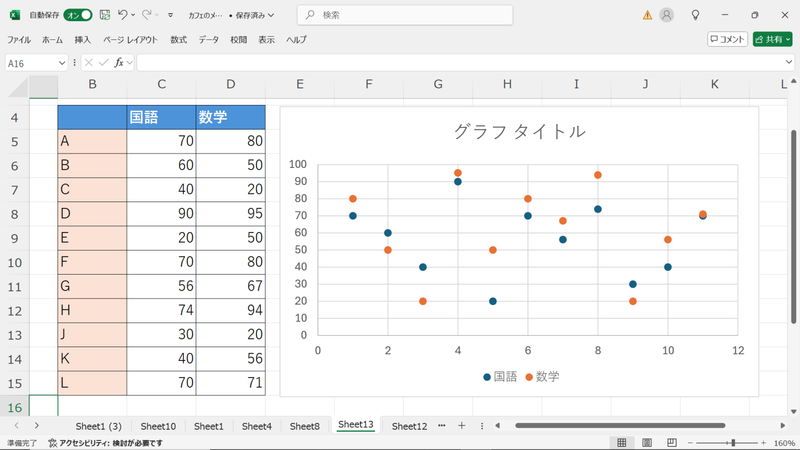
Task: Click the Enter checkmark in formula bar
Action: click(104, 63)
